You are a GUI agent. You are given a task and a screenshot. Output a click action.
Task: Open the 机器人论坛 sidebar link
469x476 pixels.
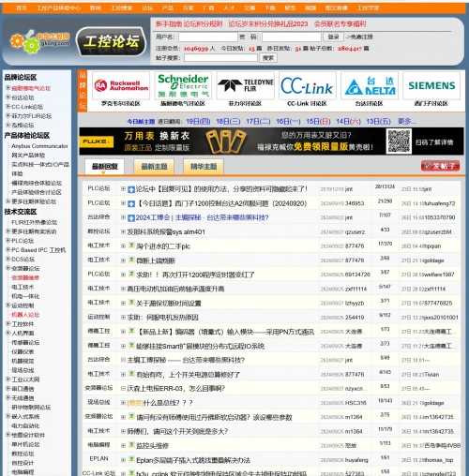25,315
